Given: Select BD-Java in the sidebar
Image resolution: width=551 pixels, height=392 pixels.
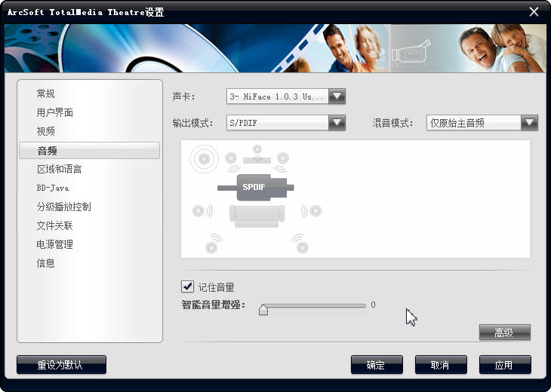Looking at the screenshot, I should (53, 188).
